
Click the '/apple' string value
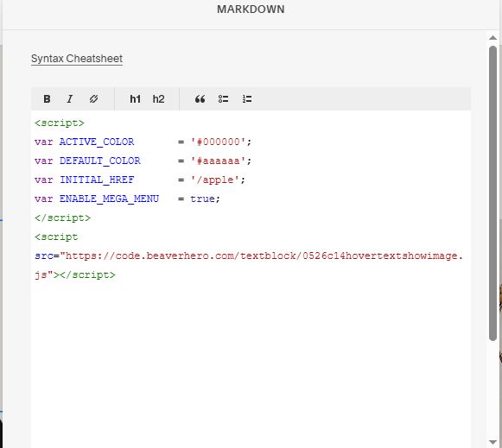pyautogui.click(x=215, y=180)
